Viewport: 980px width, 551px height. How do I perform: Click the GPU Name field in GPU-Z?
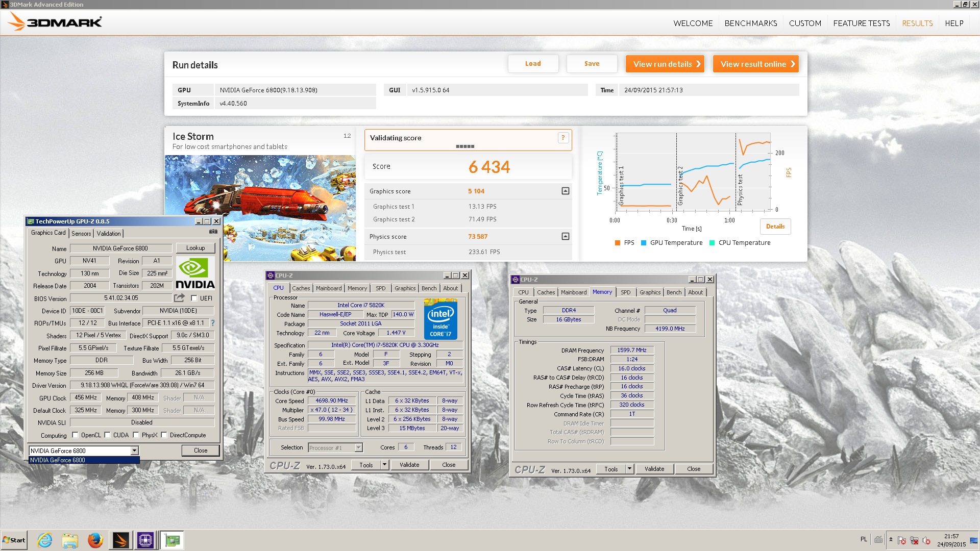120,248
